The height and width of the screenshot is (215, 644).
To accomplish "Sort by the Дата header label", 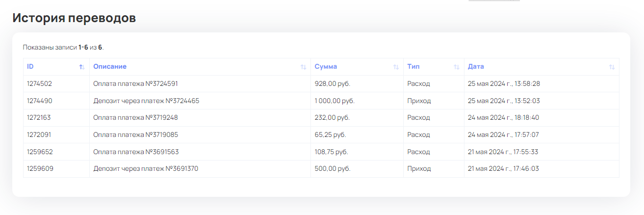I will 476,67.
